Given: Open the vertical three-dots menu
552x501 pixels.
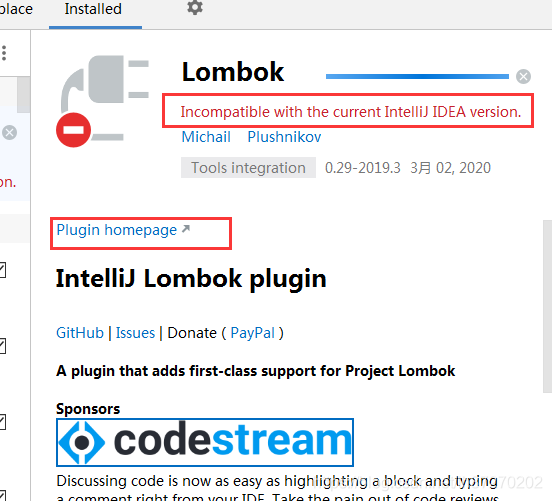Looking at the screenshot, I should pyautogui.click(x=4, y=53).
